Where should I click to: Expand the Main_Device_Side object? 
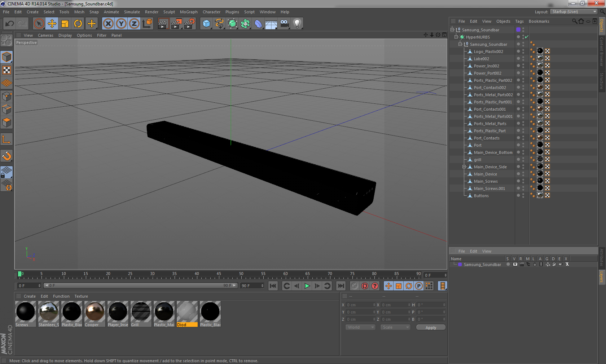coord(464,167)
